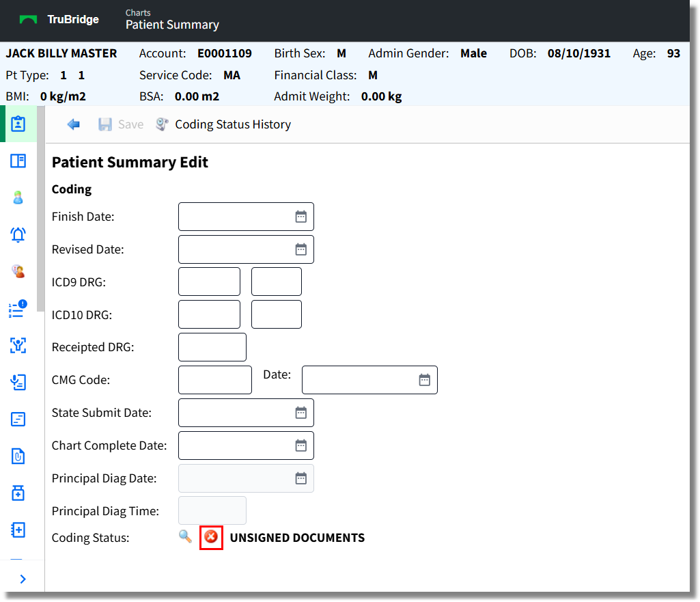
Task: Click patient name JACK BILLY MASTER
Action: [x=61, y=53]
